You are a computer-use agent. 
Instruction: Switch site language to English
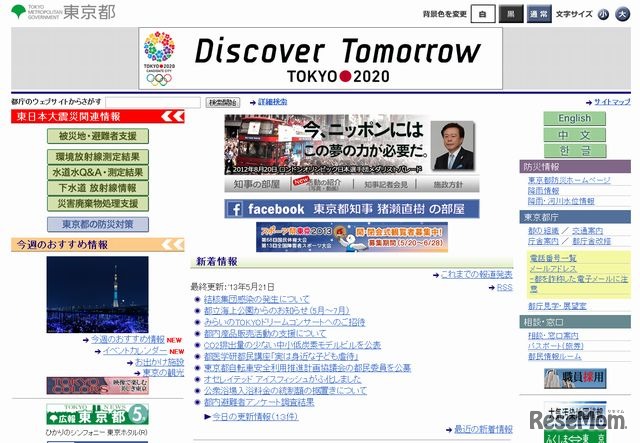click(x=575, y=118)
